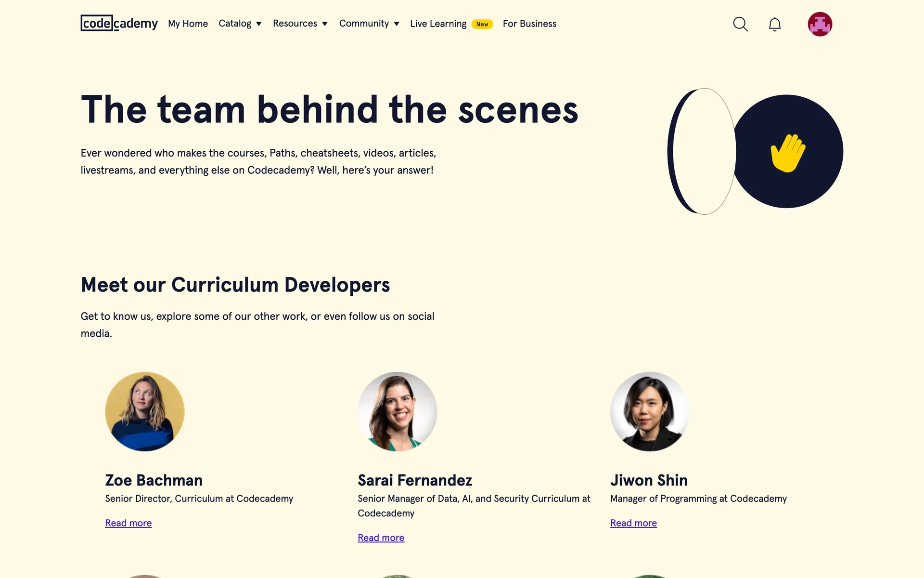Read more about Sarai Fernandez
Viewport: 924px width, 578px height.
coord(381,538)
